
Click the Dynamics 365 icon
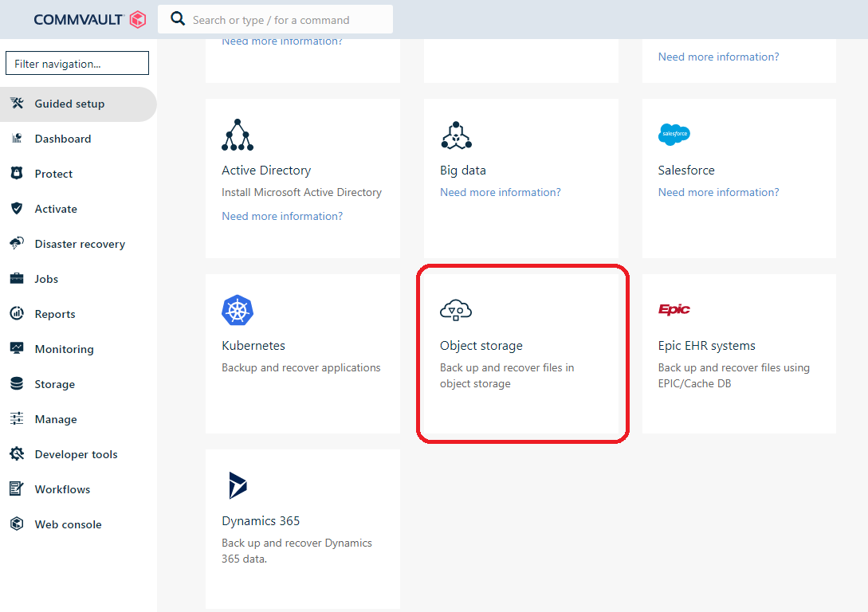[x=238, y=485]
